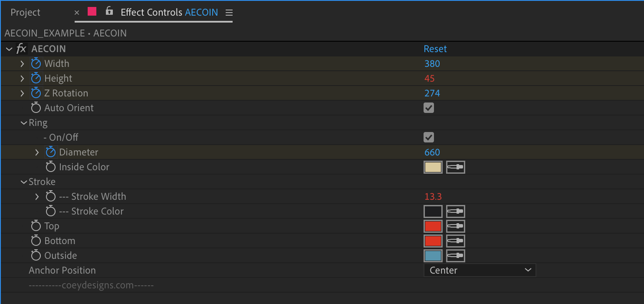644x304 pixels.
Task: Reset the AECOIN effect
Action: pyautogui.click(x=435, y=49)
